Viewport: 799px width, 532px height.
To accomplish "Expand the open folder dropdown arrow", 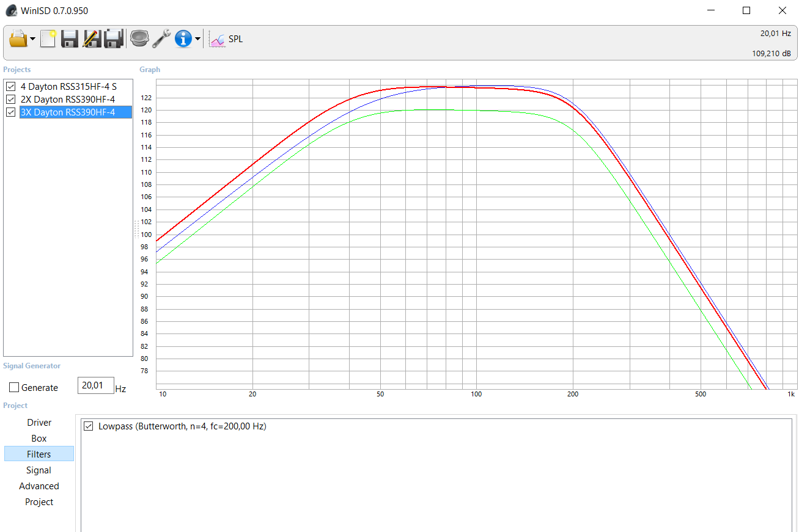I will [32, 40].
